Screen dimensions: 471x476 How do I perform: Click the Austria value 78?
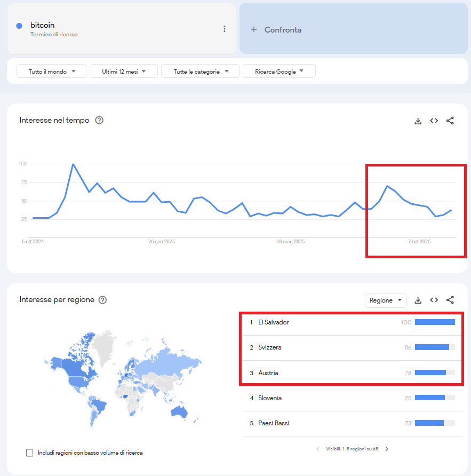coord(408,373)
